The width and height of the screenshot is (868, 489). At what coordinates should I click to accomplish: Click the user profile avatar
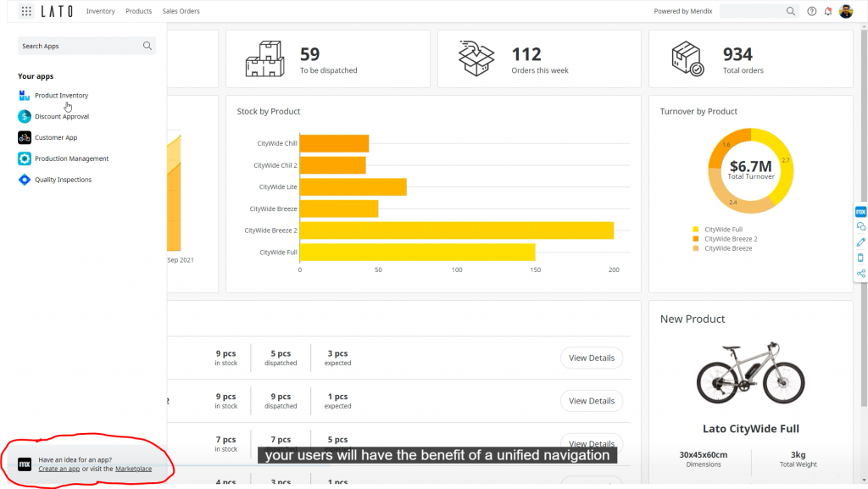(846, 11)
